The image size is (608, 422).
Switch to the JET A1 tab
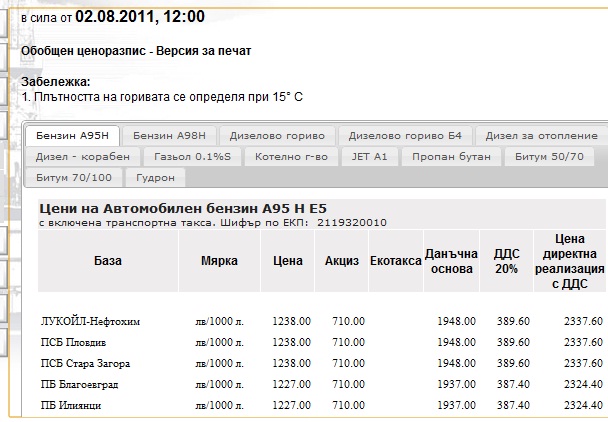[x=369, y=157]
